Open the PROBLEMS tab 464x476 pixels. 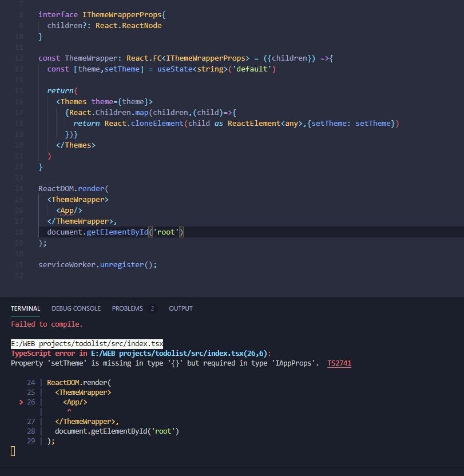(x=127, y=308)
